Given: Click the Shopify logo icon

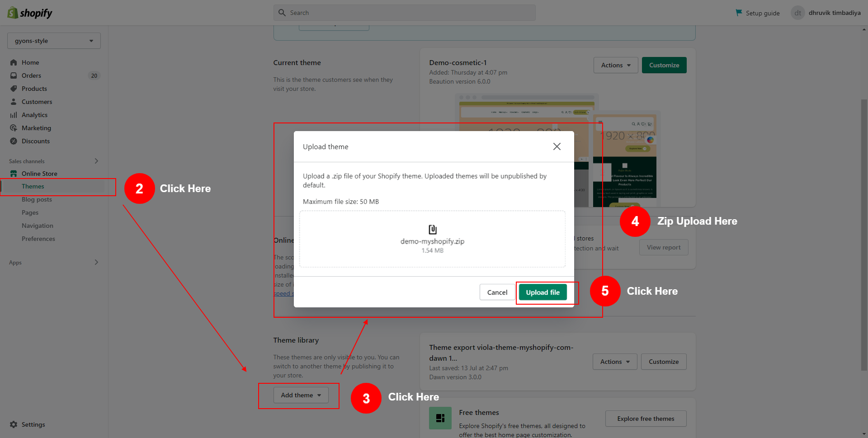Looking at the screenshot, I should pyautogui.click(x=13, y=13).
